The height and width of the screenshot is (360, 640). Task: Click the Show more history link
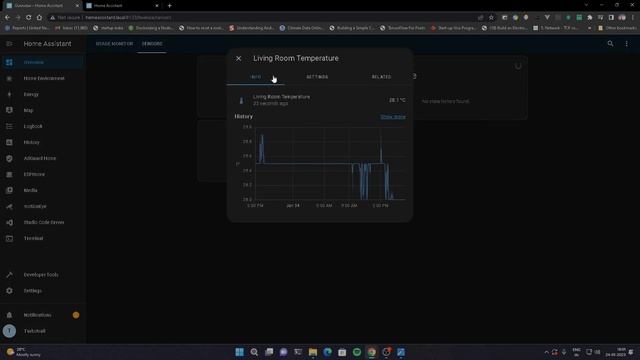point(393,117)
